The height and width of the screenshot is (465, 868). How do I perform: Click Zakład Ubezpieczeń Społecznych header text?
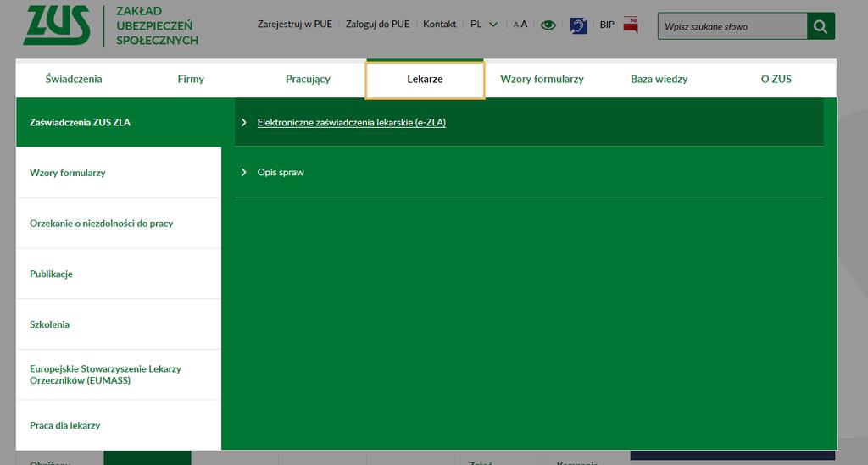pyautogui.click(x=157, y=25)
